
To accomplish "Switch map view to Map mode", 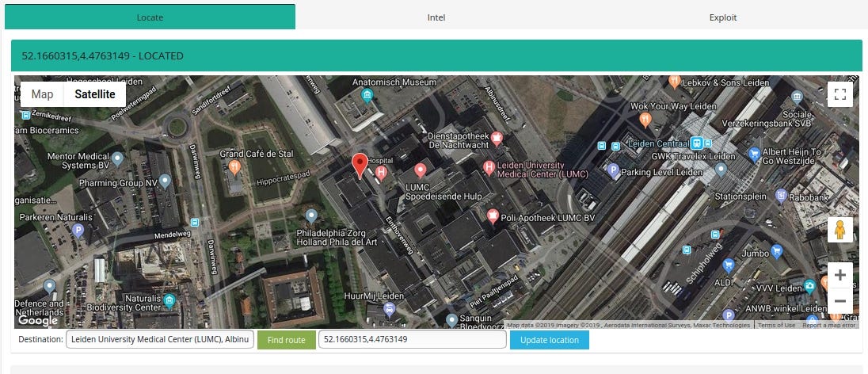I will click(x=42, y=94).
